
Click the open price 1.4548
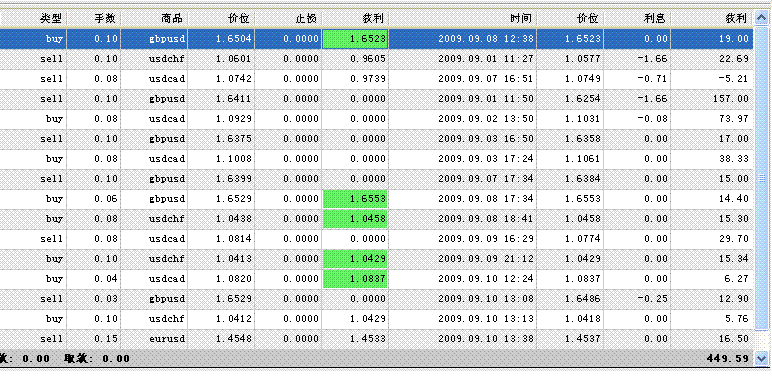coord(233,339)
